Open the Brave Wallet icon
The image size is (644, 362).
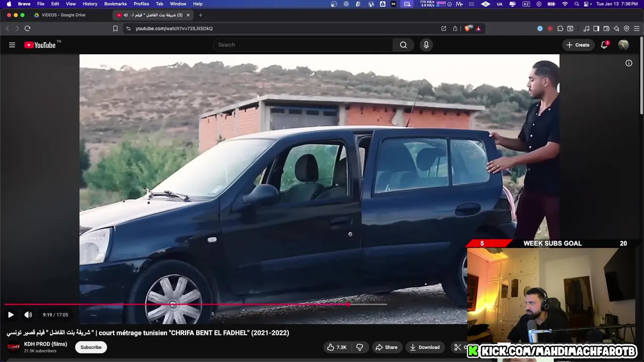606,29
